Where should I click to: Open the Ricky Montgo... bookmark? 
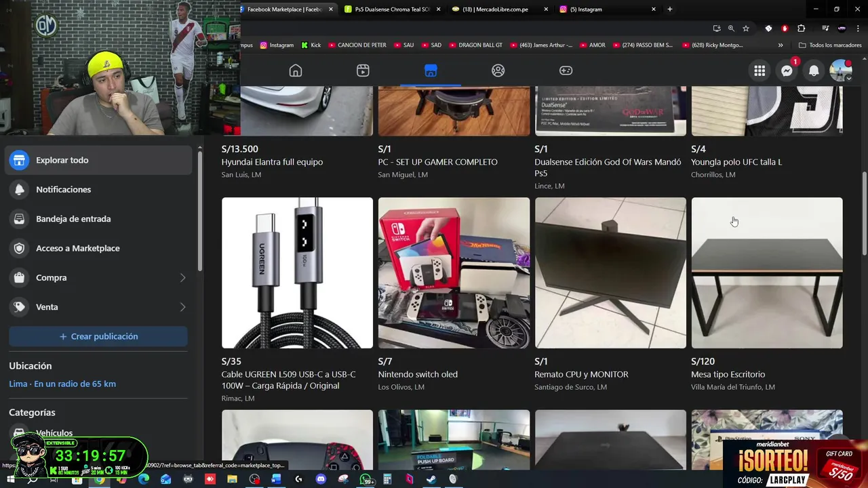713,45
